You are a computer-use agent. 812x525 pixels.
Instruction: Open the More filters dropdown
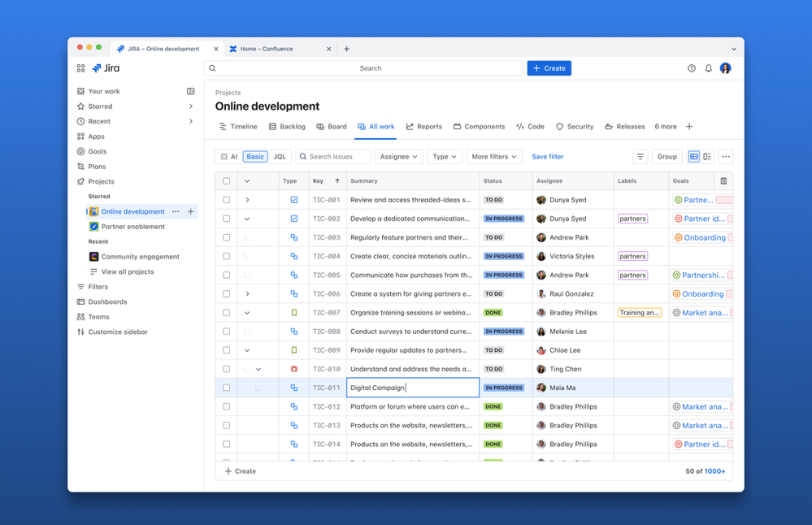click(x=494, y=156)
